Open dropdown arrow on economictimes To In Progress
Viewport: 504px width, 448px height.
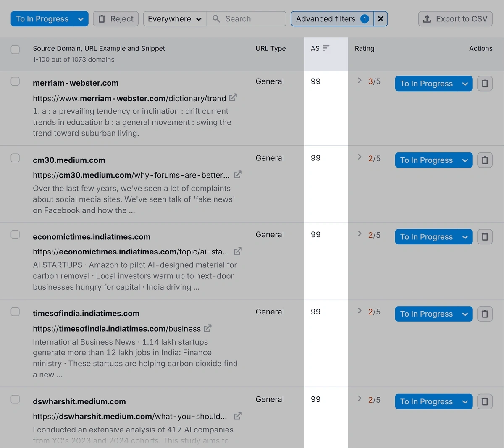(465, 237)
